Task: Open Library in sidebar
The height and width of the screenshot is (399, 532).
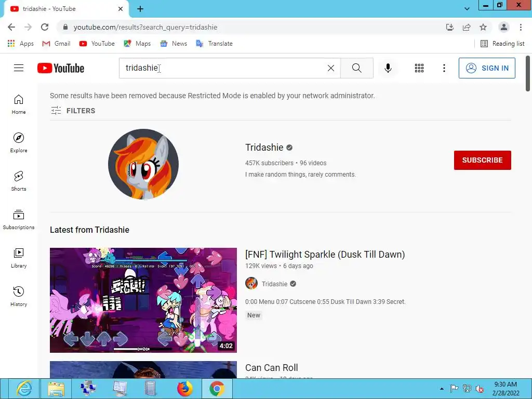Action: pos(19,258)
